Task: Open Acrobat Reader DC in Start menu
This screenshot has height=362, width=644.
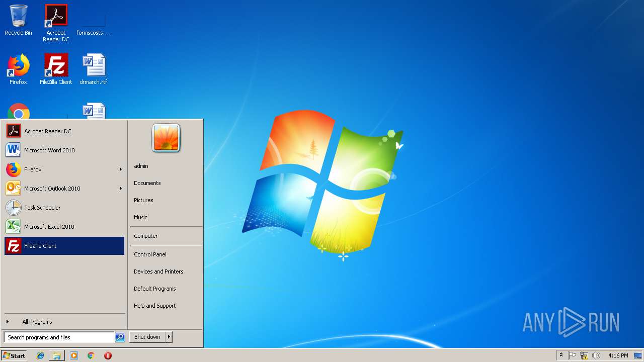Action: point(64,131)
